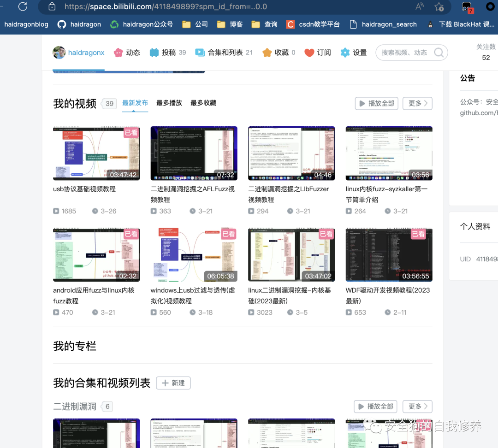The image size is (498, 448).
Task: Click the search magnifier icon
Action: click(x=439, y=53)
